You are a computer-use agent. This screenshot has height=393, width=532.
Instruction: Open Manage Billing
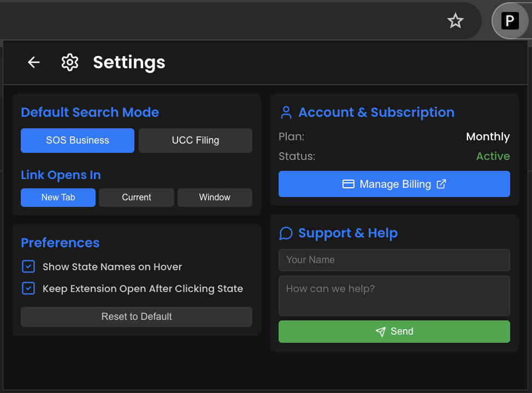(394, 184)
